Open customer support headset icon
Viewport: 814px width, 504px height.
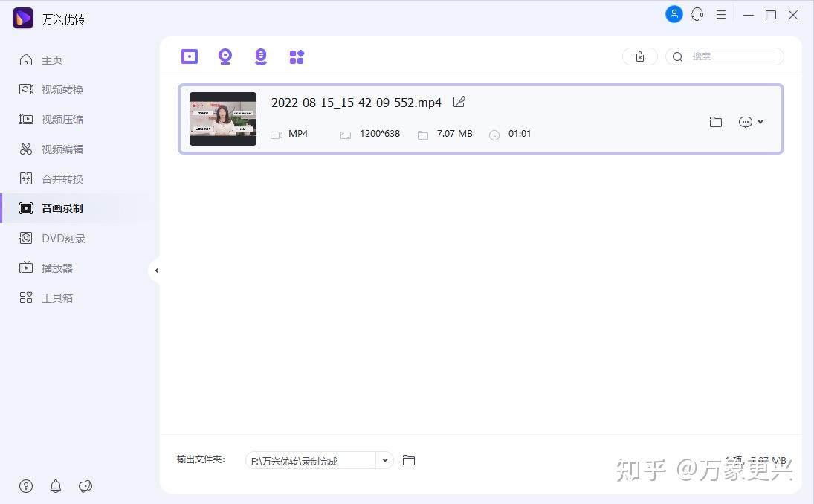(x=697, y=15)
